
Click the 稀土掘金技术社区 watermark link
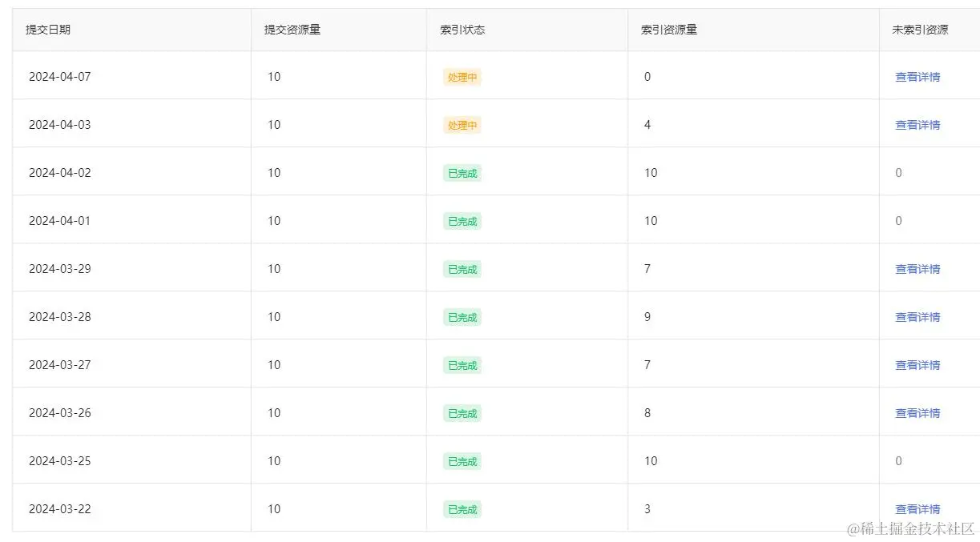909,530
